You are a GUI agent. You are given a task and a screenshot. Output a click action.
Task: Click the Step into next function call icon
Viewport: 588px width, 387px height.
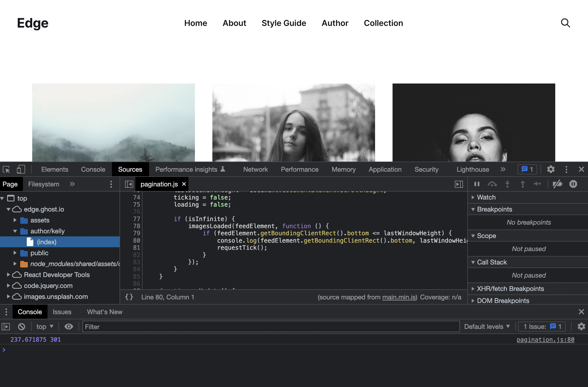tap(507, 184)
